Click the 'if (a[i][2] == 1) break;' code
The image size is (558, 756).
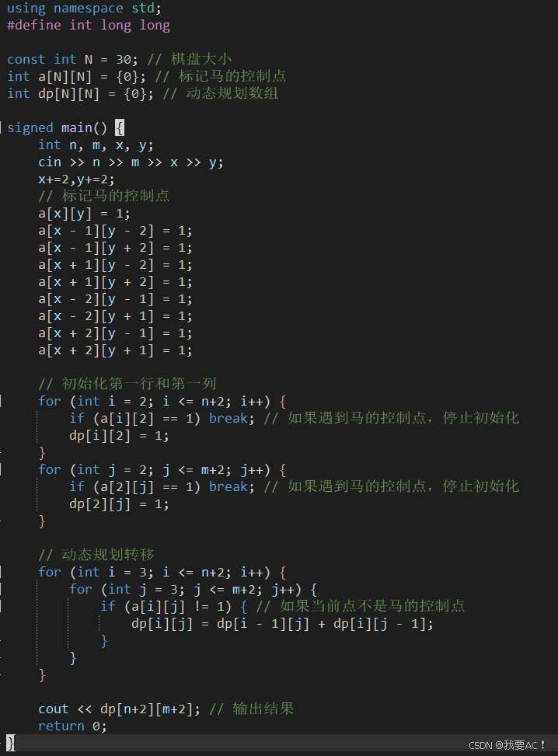[x=162, y=418]
